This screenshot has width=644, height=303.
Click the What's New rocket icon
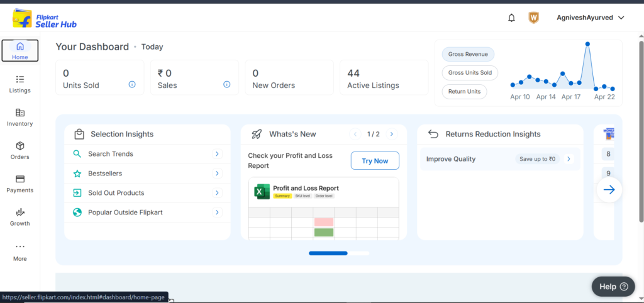pyautogui.click(x=257, y=134)
